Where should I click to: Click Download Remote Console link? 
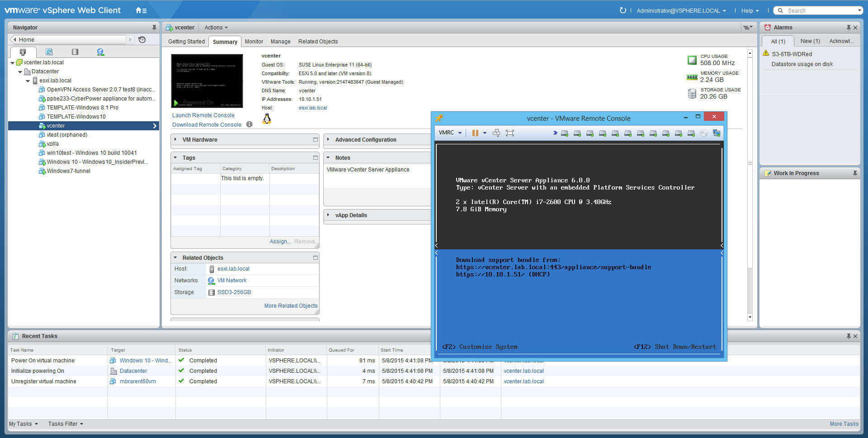[207, 125]
